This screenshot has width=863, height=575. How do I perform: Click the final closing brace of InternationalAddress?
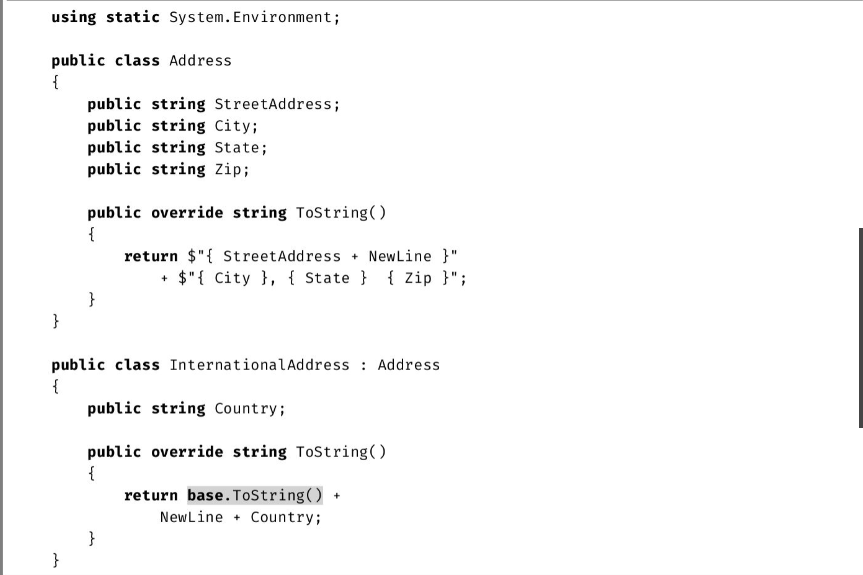(x=56, y=560)
